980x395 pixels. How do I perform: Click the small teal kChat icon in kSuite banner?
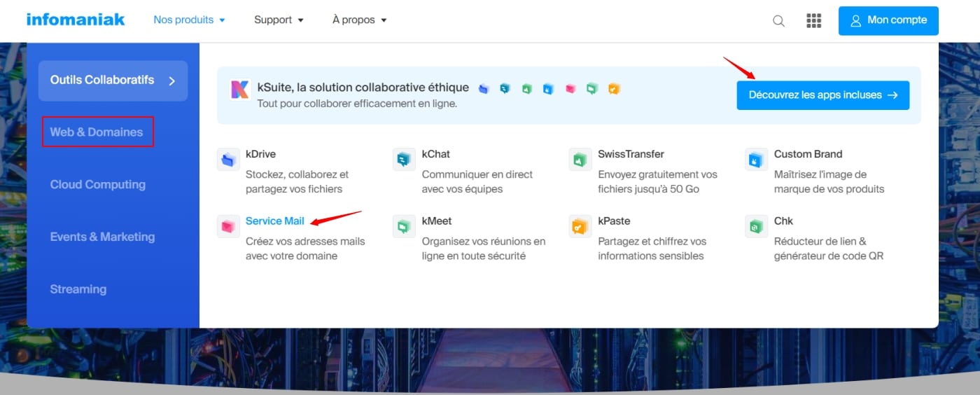(505, 89)
